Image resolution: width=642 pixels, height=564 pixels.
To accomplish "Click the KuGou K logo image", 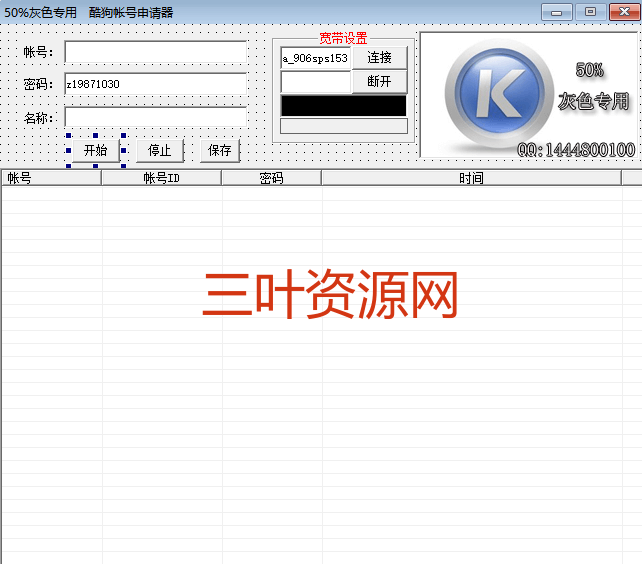I will coord(498,93).
